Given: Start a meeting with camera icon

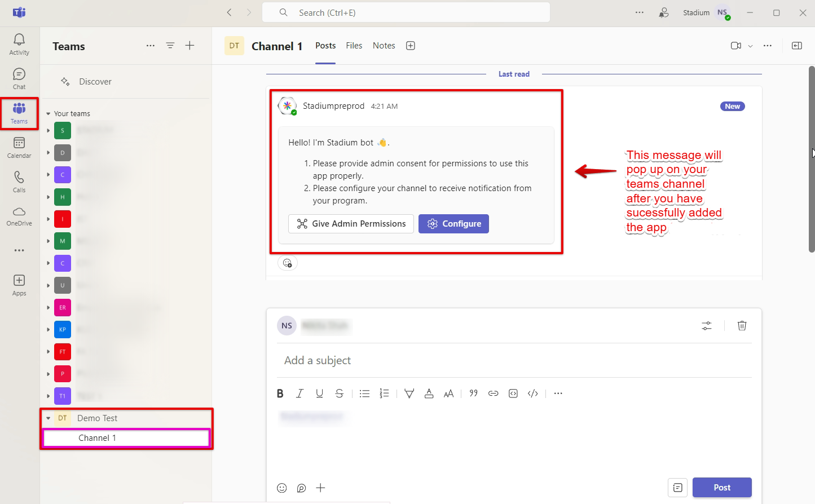Looking at the screenshot, I should pos(735,46).
